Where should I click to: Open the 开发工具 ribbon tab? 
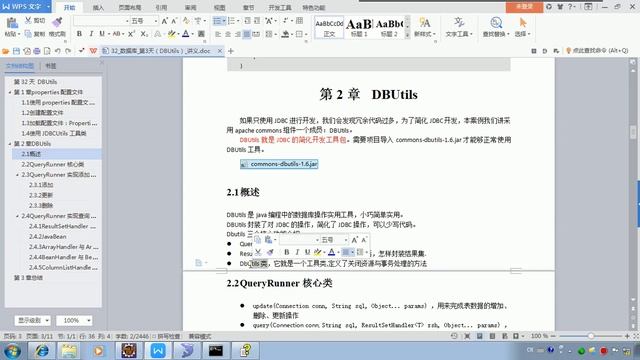coord(280,7)
